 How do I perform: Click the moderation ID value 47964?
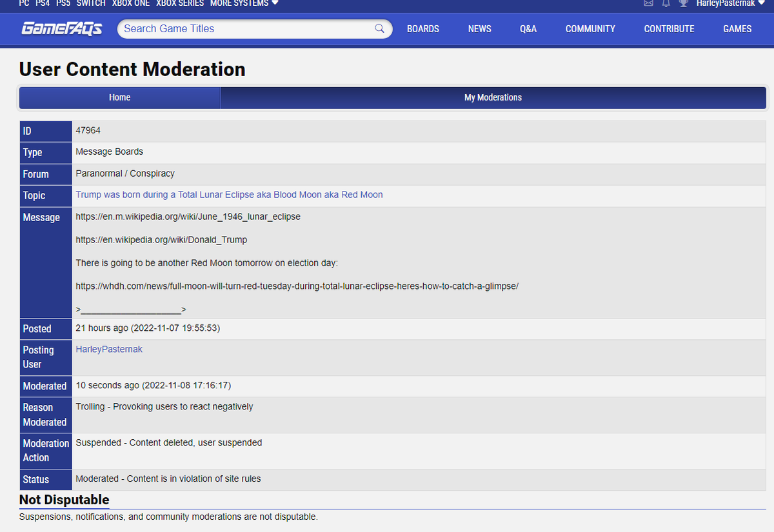point(88,130)
